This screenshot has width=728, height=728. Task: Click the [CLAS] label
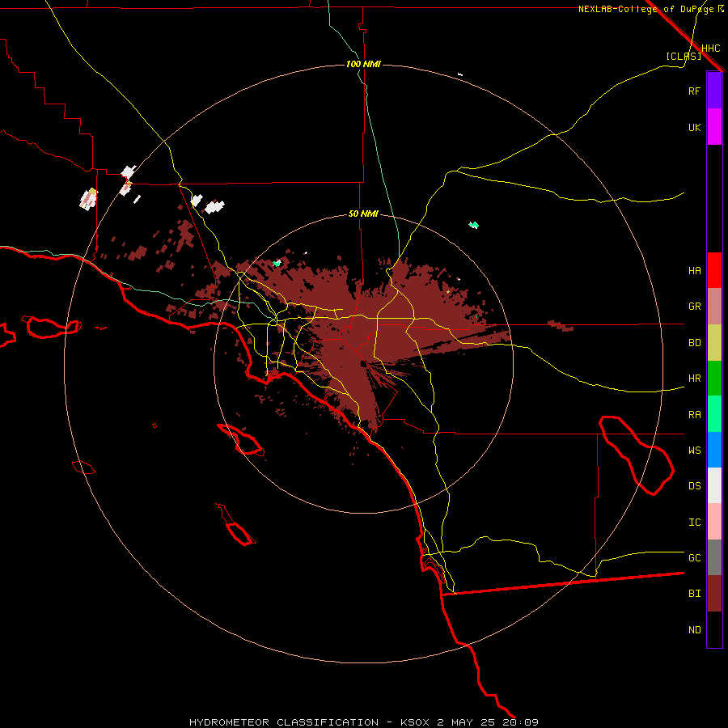coord(684,56)
